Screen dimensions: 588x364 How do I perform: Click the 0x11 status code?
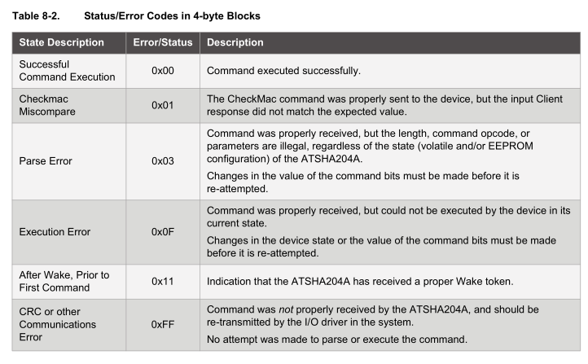point(163,281)
